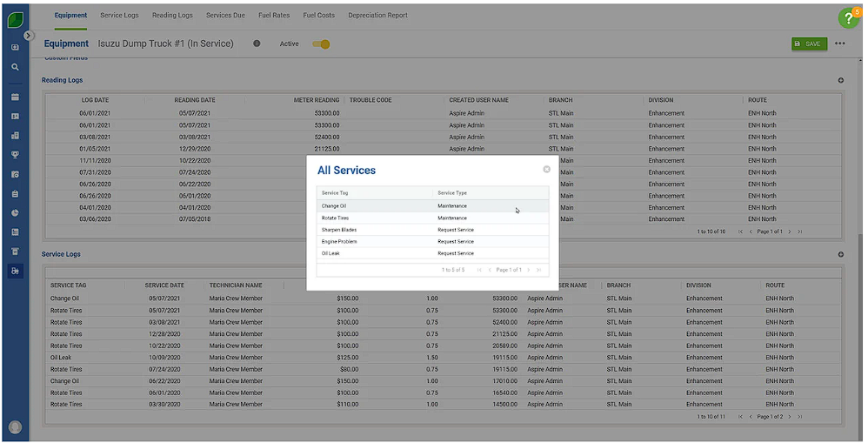Open the Fuel Costs tab
The width and height of the screenshot is (868, 443).
point(319,15)
